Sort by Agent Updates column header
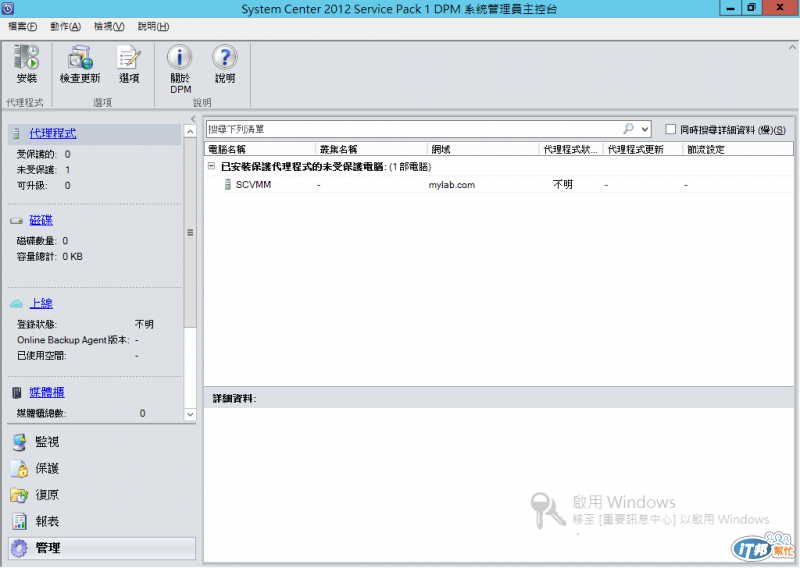Viewport: 800px width, 568px height. tap(643, 149)
